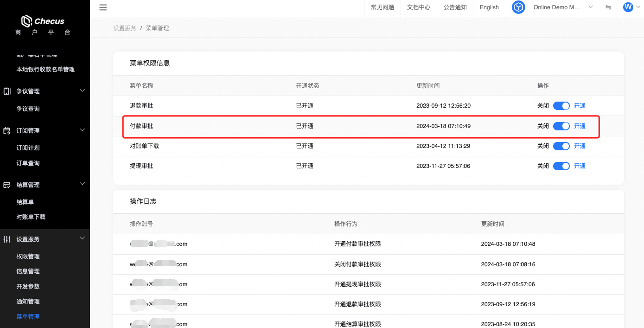Click the blue cube merchant icon
This screenshot has height=328, width=644.
pos(518,7)
